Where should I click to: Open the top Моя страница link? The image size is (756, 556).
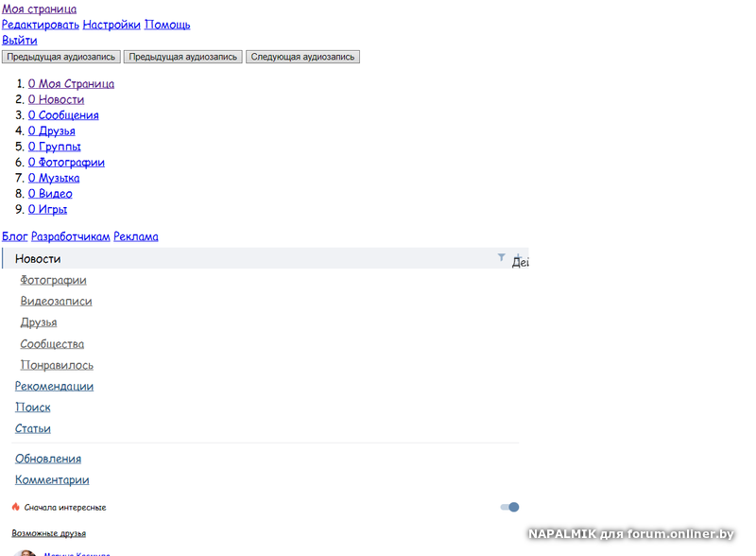click(x=39, y=9)
